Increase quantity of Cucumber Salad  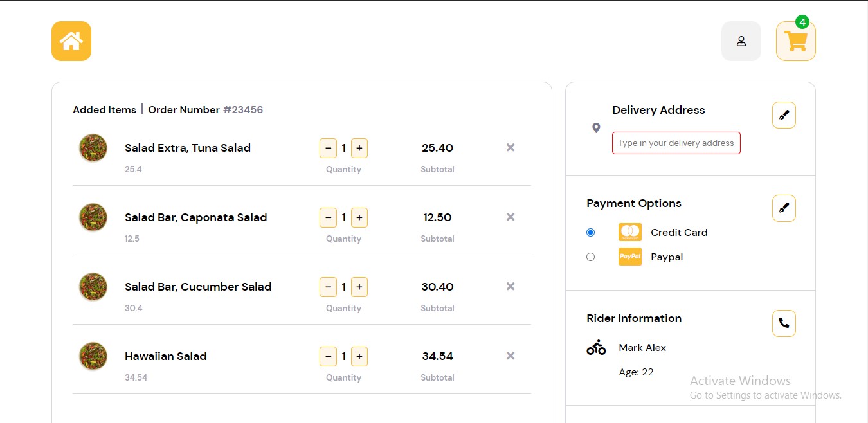click(359, 287)
